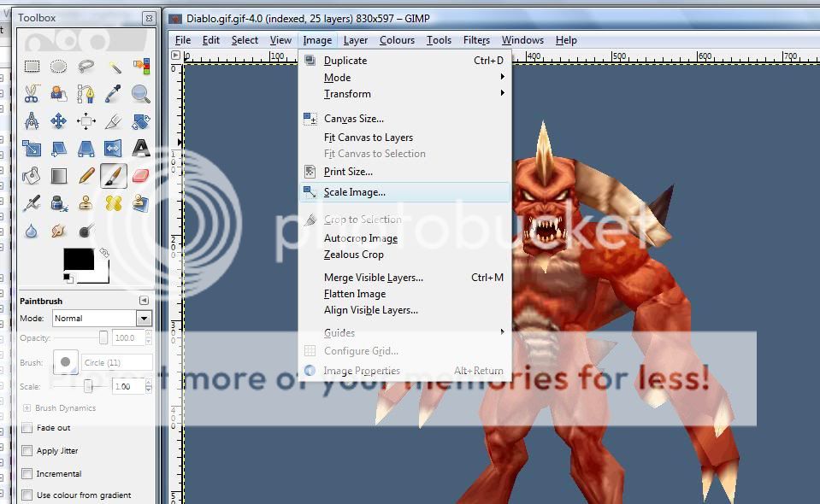Select the Free Select lasso tool

[86, 67]
